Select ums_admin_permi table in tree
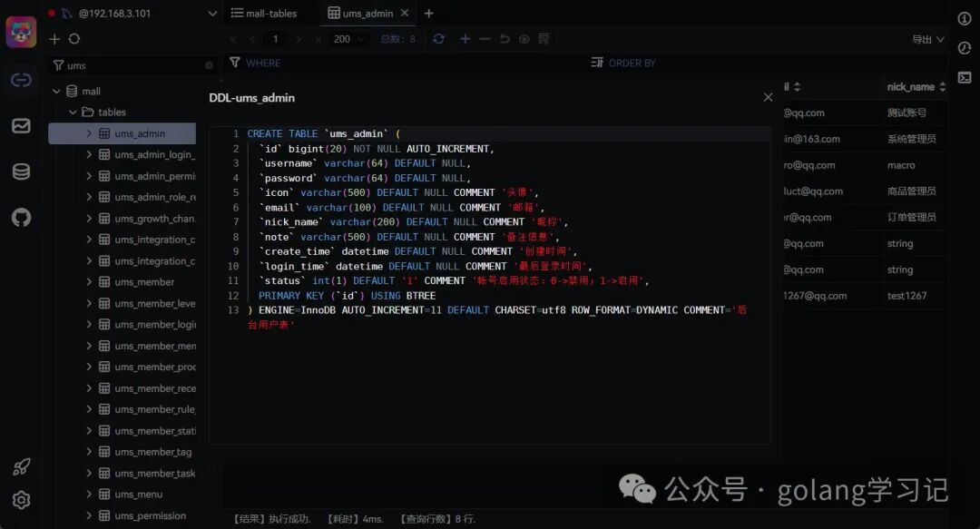Screen dimensions: 980x529 pyautogui.click(x=154, y=176)
